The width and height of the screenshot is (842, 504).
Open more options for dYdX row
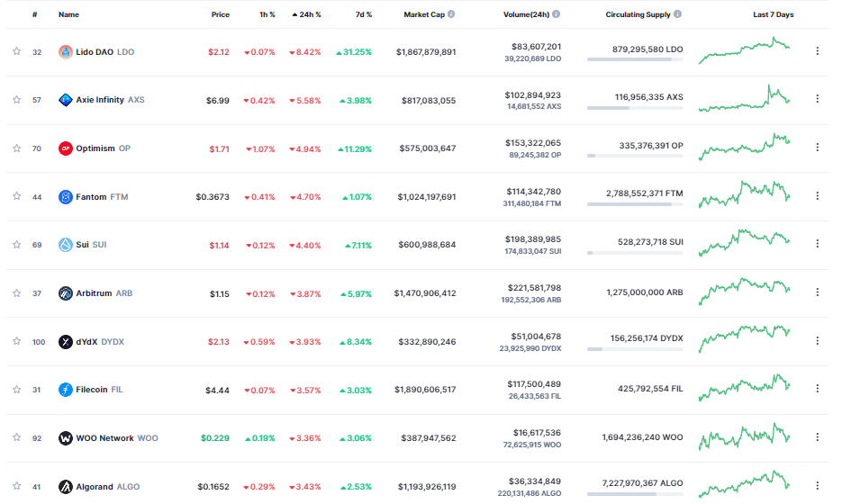[x=817, y=341]
